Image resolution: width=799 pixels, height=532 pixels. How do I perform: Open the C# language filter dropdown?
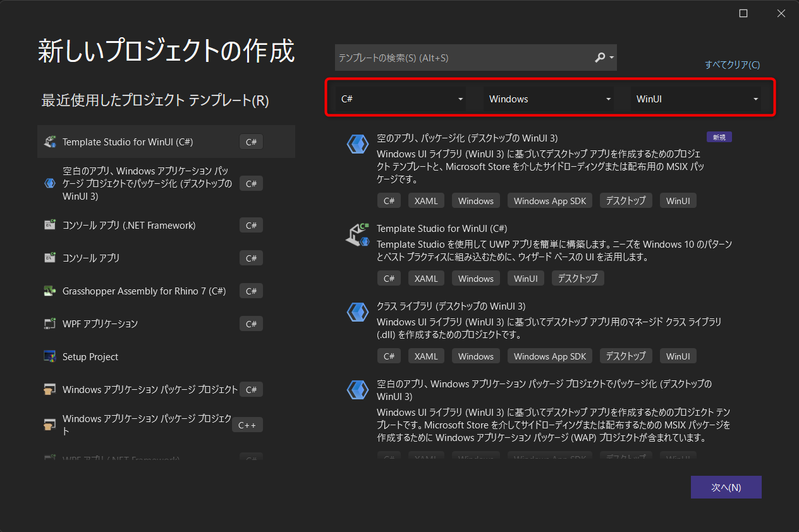[x=401, y=99]
